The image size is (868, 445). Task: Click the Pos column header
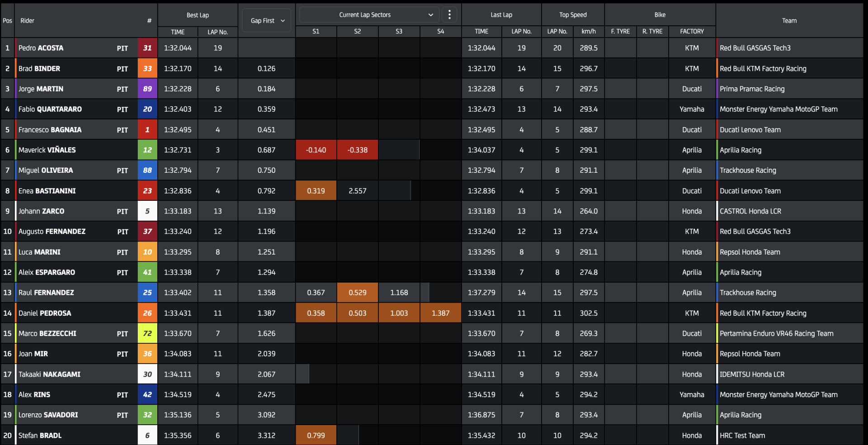(7, 21)
